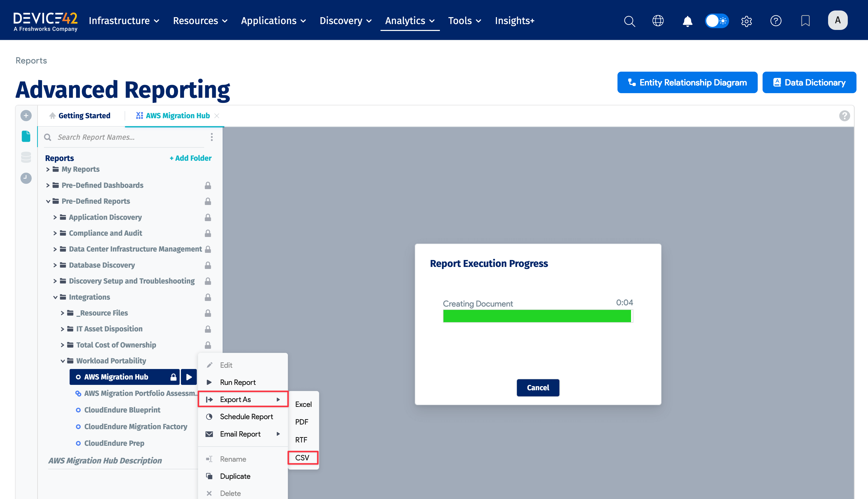Open Entity Relationship Diagram

[x=687, y=82]
